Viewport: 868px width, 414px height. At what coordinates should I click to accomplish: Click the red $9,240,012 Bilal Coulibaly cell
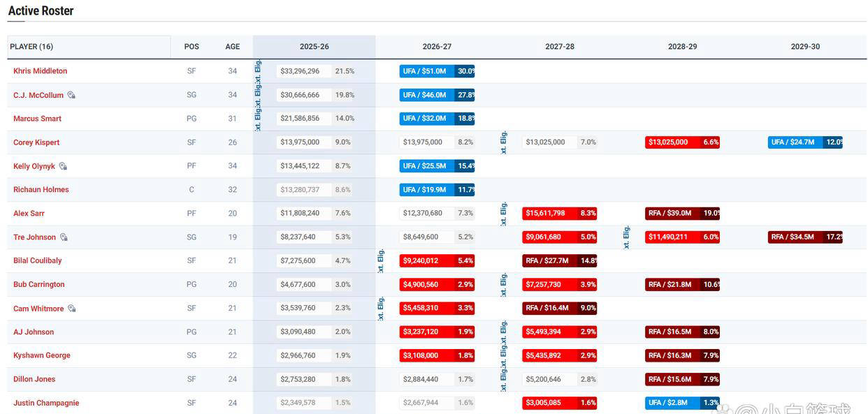[x=437, y=261]
